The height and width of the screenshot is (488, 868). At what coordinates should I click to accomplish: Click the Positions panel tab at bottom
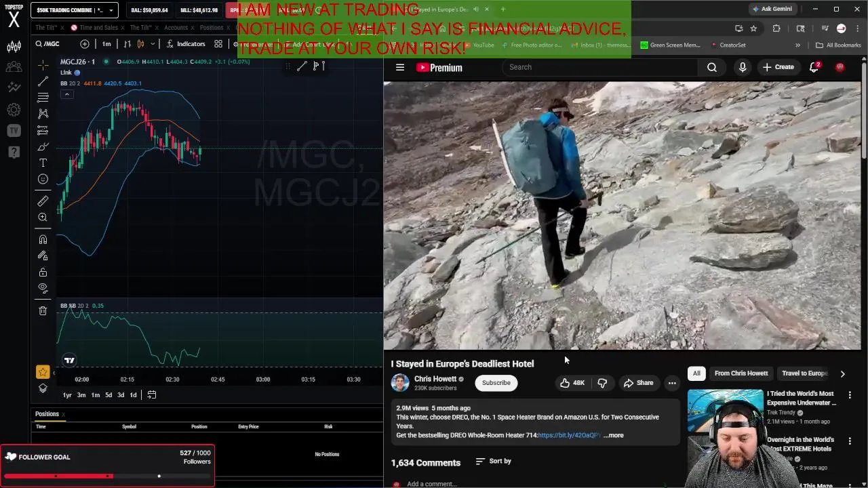(x=47, y=414)
